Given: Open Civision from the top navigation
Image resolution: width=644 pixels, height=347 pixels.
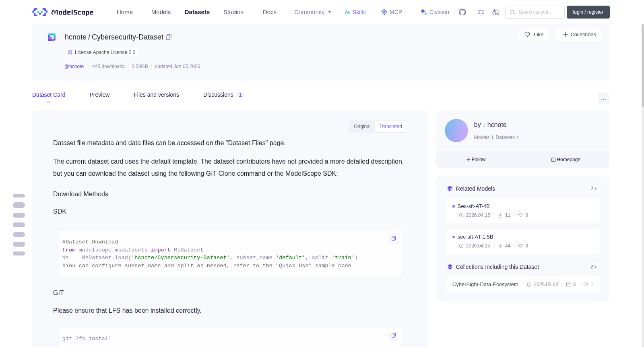Looking at the screenshot, I should click(x=434, y=12).
